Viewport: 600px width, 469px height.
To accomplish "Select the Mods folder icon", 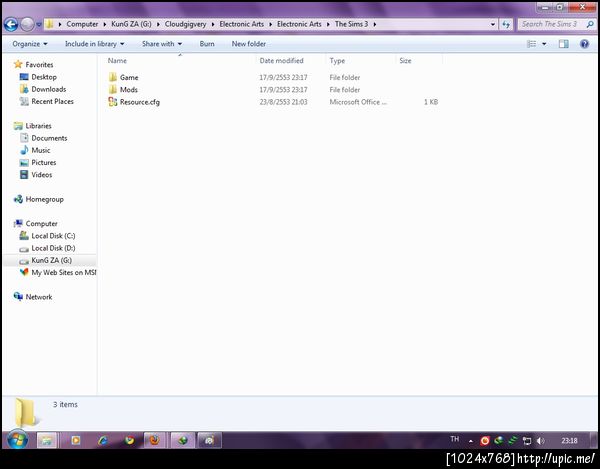I will tap(112, 90).
